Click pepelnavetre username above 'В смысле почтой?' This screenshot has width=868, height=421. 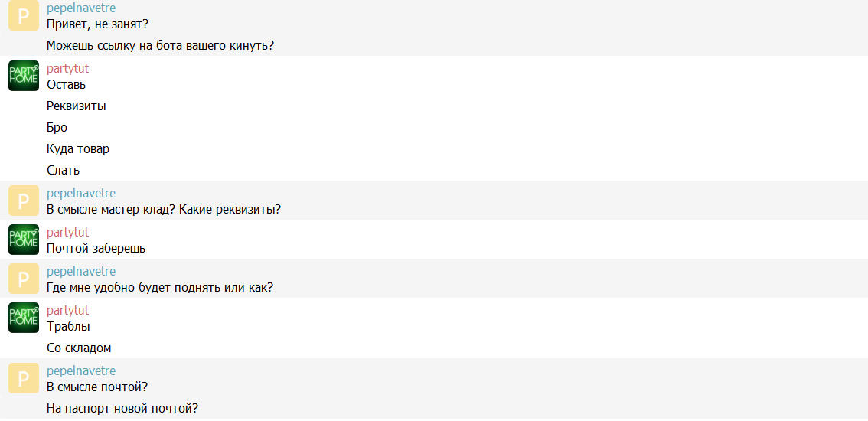[x=81, y=371]
